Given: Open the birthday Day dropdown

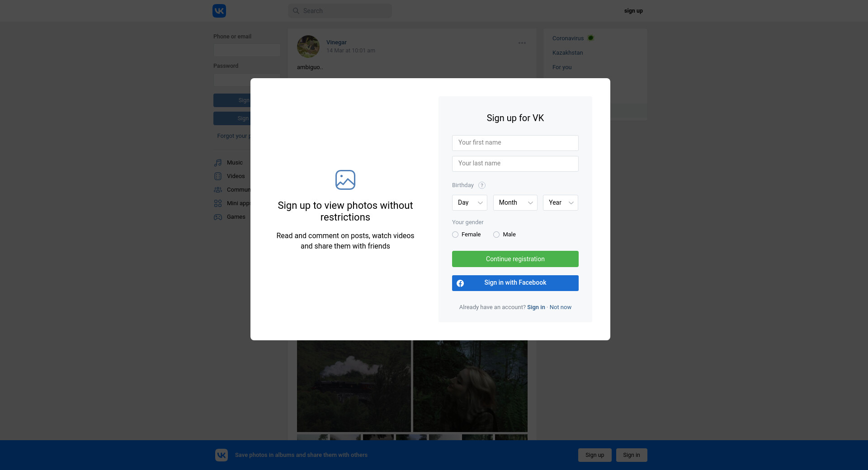Looking at the screenshot, I should 470,202.
